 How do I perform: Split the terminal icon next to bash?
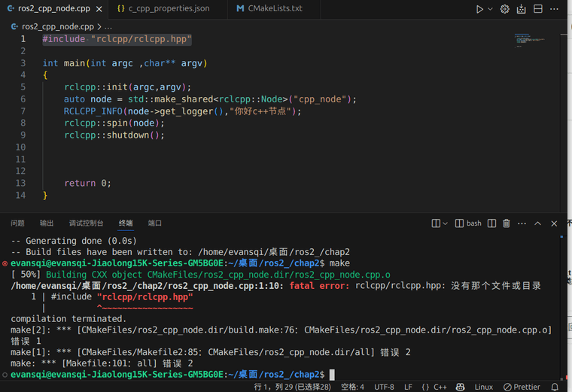(x=491, y=223)
